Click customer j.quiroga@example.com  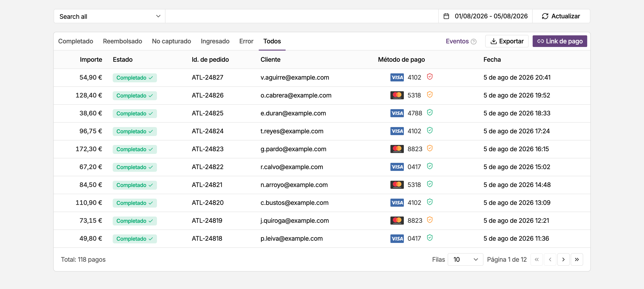[x=294, y=221]
